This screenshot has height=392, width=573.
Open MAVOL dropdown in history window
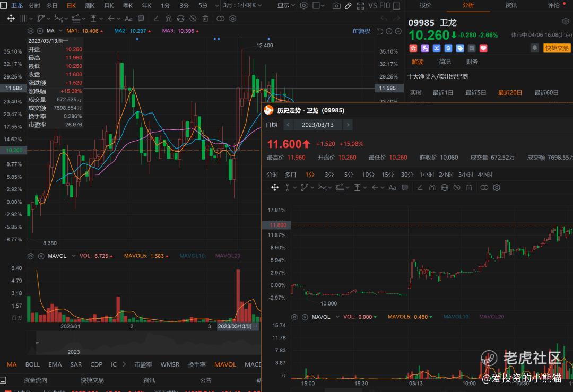coord(337,317)
